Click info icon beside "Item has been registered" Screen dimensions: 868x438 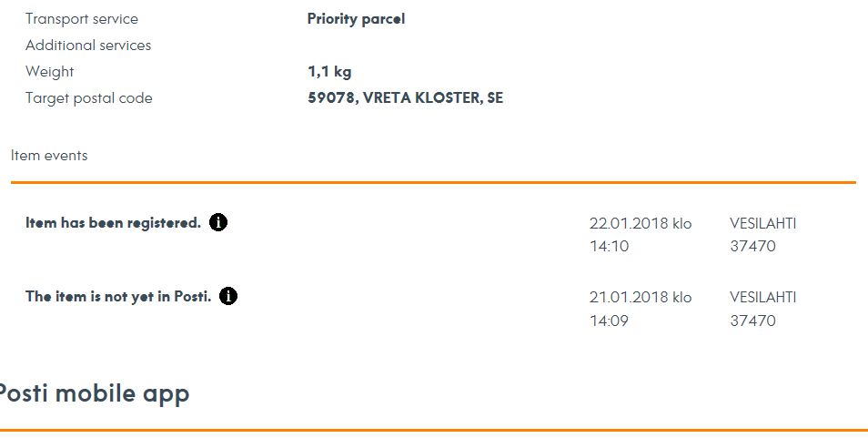pos(218,222)
